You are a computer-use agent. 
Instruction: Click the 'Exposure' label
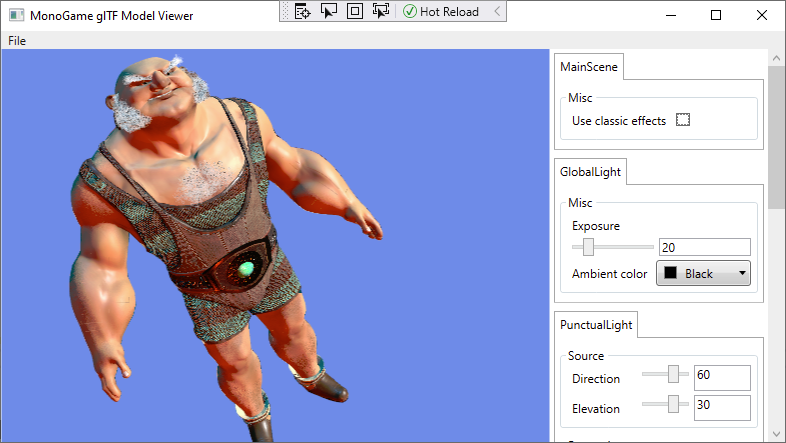click(x=596, y=226)
